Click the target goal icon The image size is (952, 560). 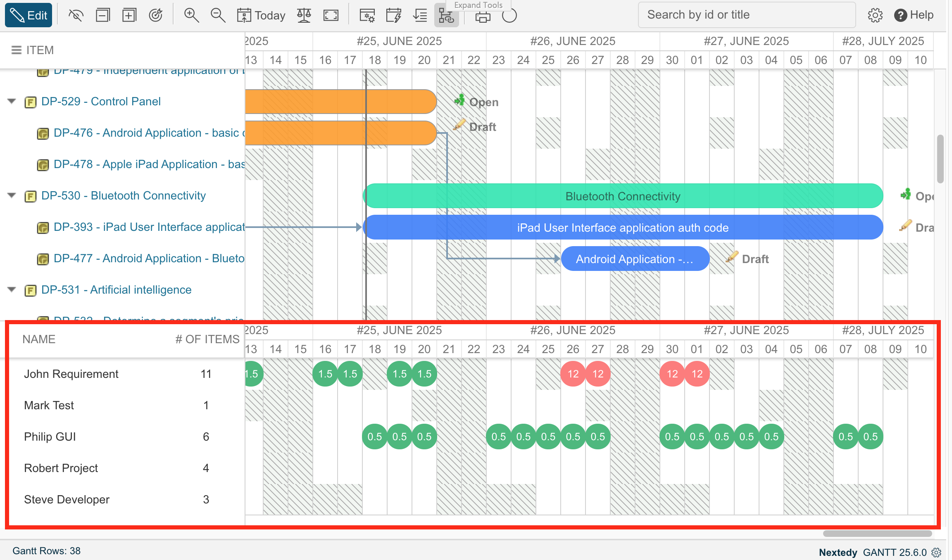click(x=156, y=15)
